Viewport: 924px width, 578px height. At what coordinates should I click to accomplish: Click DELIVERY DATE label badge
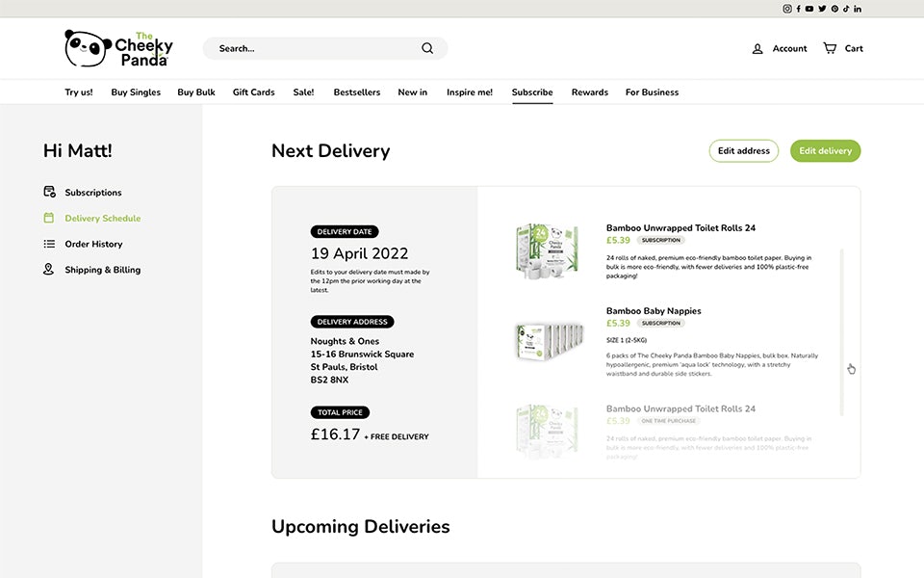pos(345,232)
